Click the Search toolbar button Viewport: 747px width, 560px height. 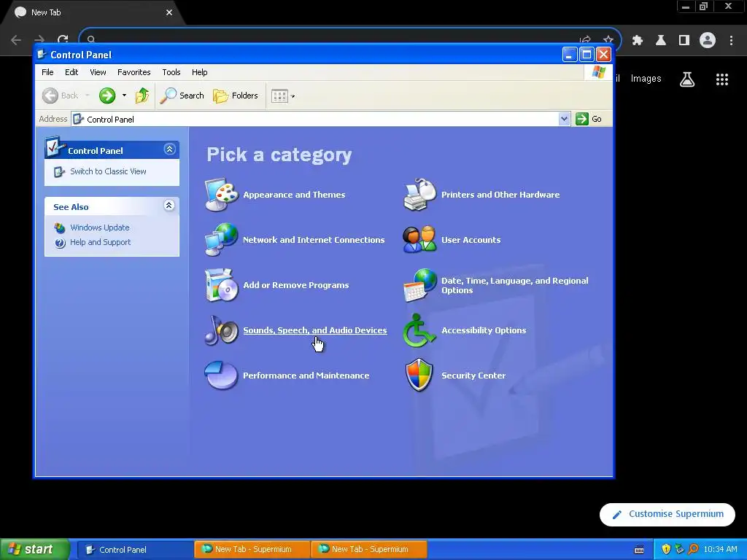pos(182,96)
